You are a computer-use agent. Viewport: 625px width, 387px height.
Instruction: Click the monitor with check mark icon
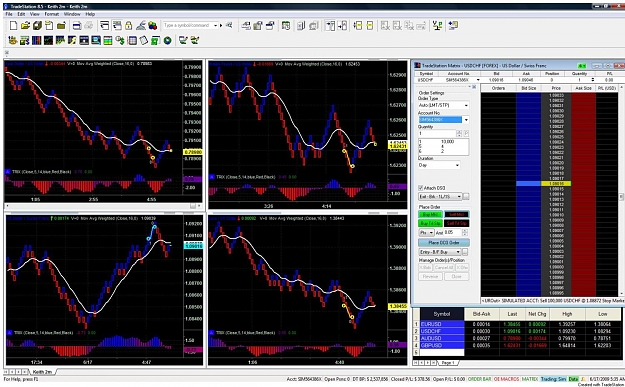pos(183,40)
